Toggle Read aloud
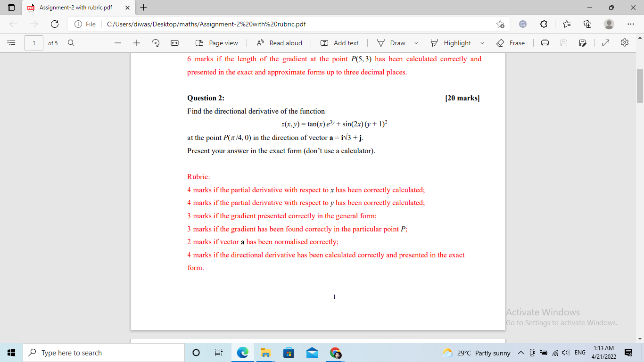Image resolution: width=644 pixels, height=362 pixels. pyautogui.click(x=279, y=43)
